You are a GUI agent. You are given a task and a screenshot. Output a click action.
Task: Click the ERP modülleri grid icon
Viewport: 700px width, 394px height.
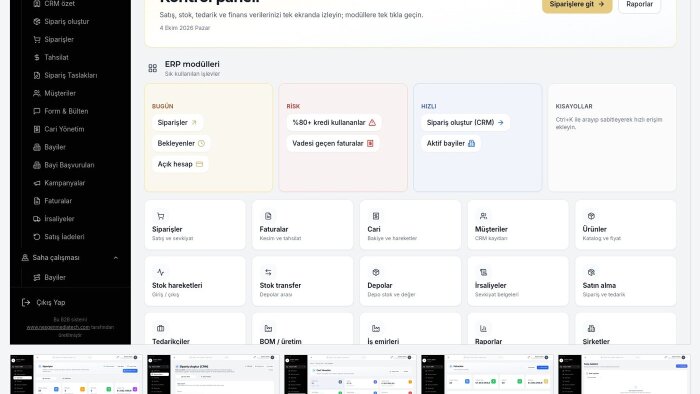[x=153, y=68]
